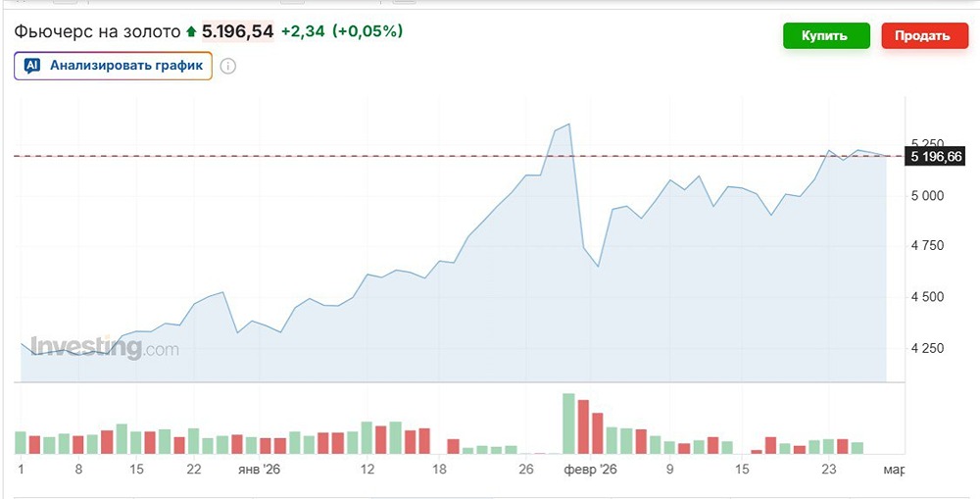Select the февр '26 date label
The height and width of the screenshot is (499, 980).
[x=590, y=471]
